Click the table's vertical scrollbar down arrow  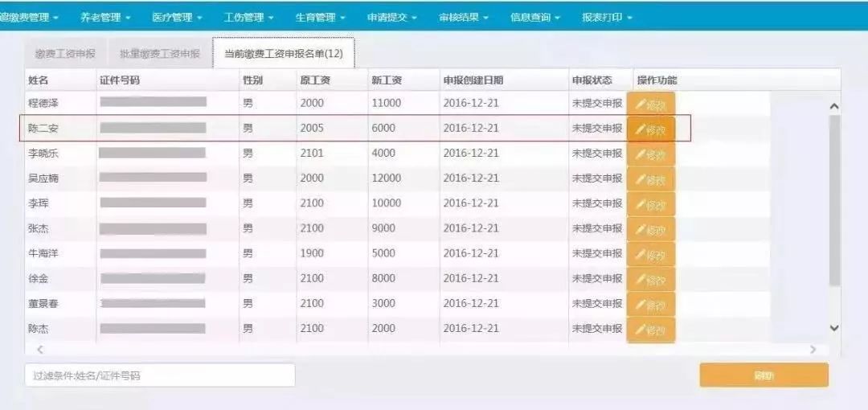coord(835,328)
